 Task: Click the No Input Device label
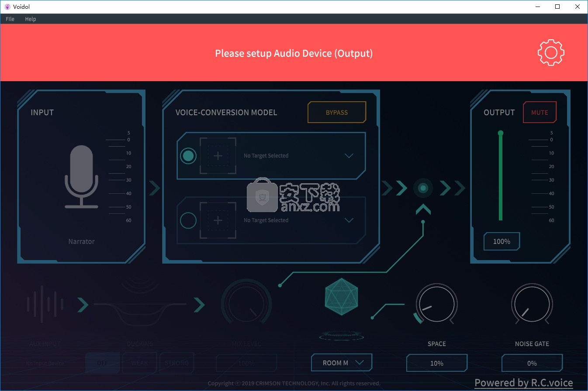(45, 363)
